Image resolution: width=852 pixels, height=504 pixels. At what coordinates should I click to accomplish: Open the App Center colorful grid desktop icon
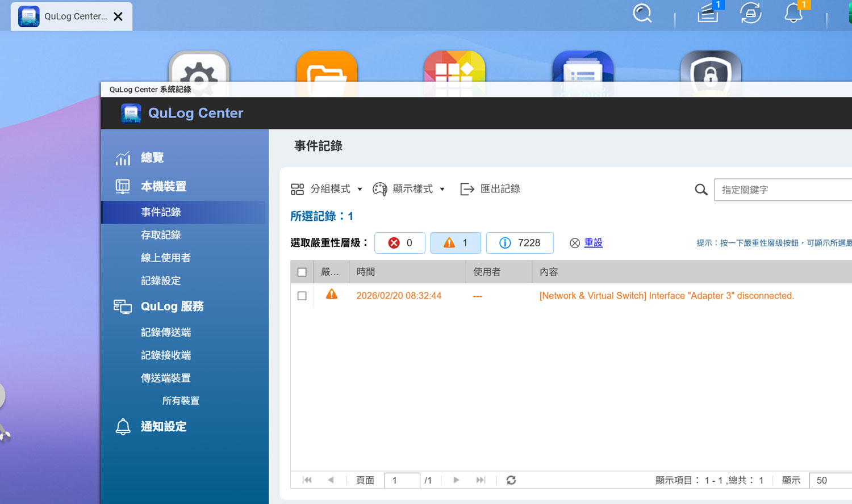click(x=454, y=74)
